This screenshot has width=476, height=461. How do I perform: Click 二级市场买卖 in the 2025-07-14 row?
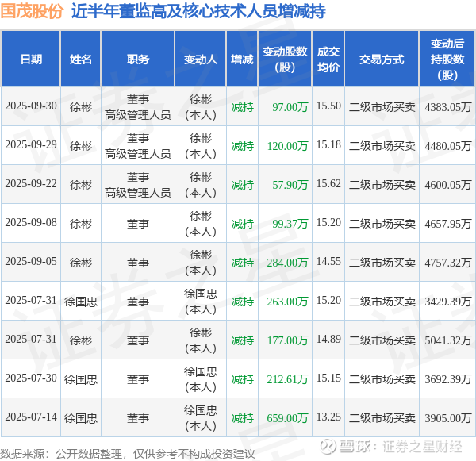coord(382,418)
